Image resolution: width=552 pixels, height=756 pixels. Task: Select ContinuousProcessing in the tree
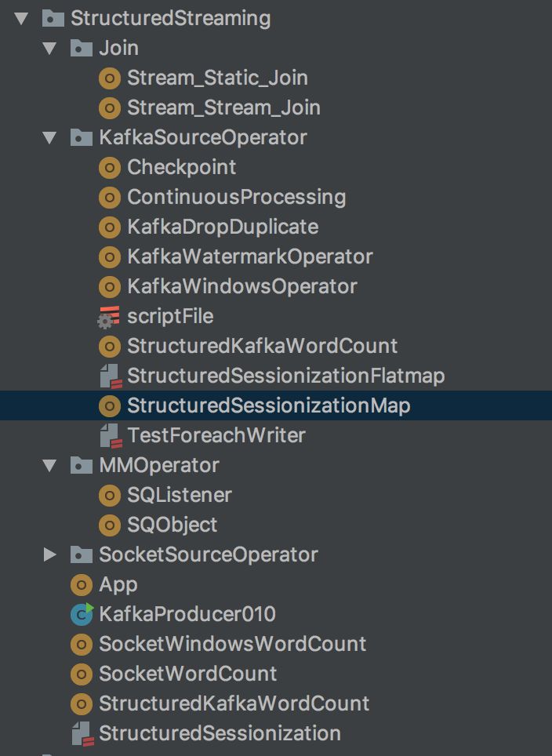point(236,197)
